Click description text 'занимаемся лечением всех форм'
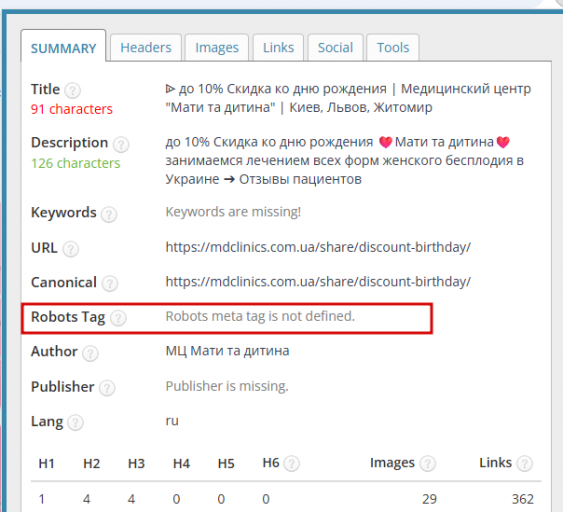 (x=272, y=160)
